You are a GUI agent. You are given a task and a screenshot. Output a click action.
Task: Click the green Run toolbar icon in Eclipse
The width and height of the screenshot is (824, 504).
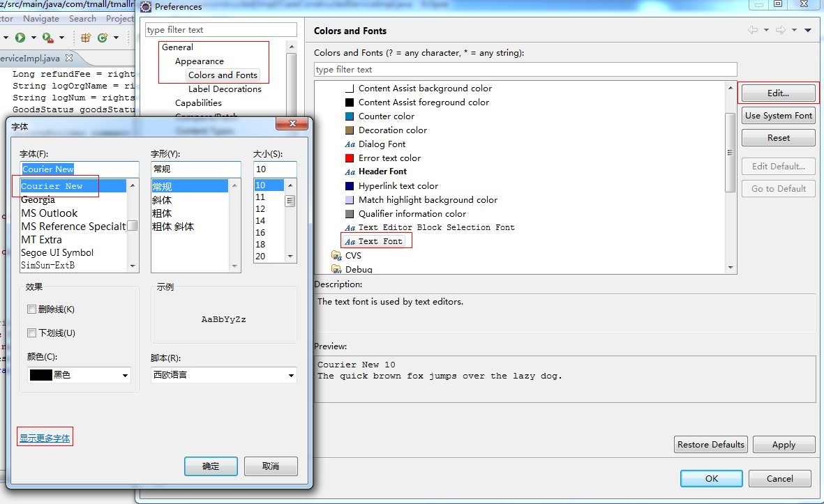tap(20, 37)
